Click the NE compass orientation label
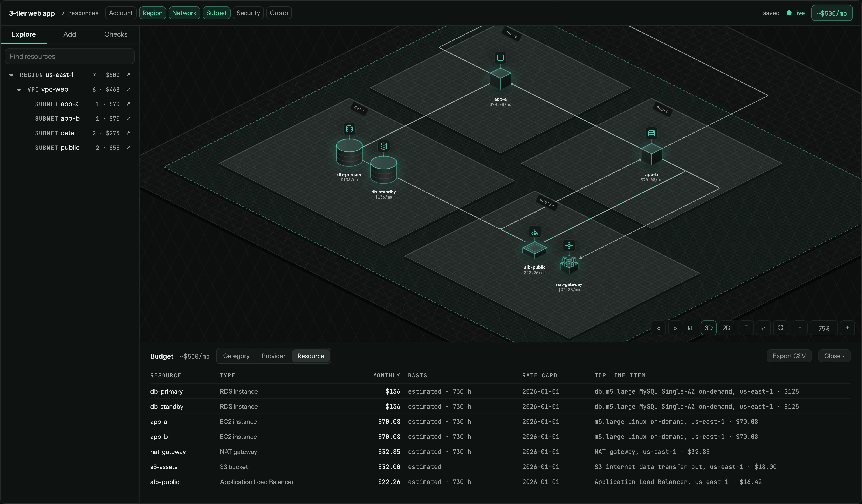The height and width of the screenshot is (504, 862). tap(691, 328)
